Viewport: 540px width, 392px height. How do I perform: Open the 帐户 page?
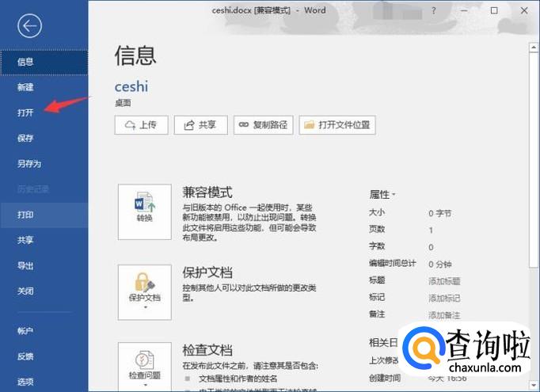click(x=25, y=331)
